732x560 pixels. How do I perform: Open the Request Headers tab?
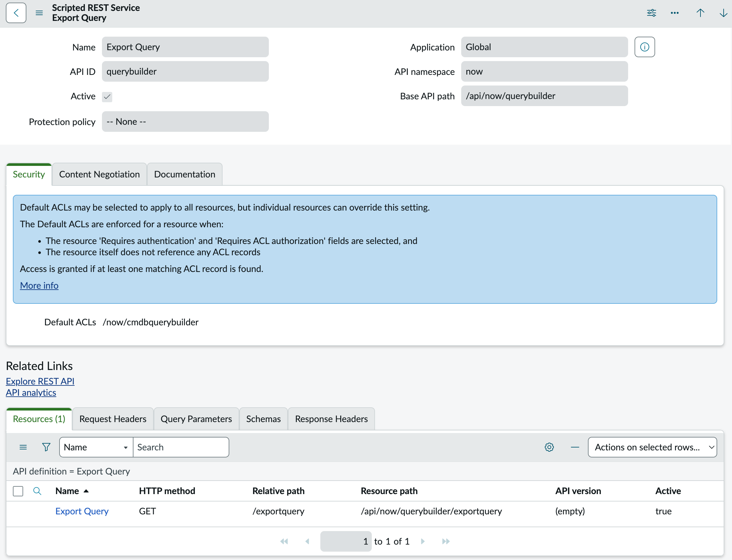[x=113, y=419]
